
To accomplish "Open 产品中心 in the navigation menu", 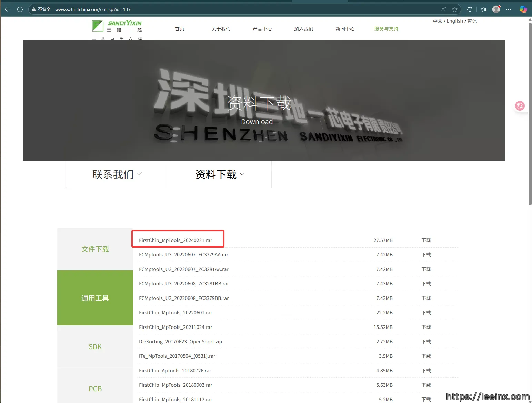I will (x=262, y=29).
